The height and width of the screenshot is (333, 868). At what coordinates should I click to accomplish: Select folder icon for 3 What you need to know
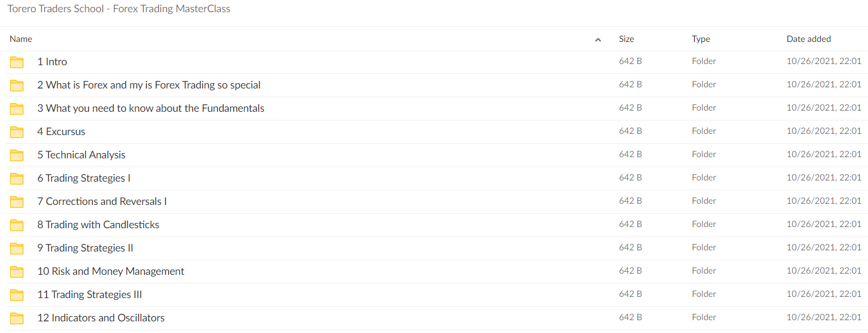tap(17, 109)
